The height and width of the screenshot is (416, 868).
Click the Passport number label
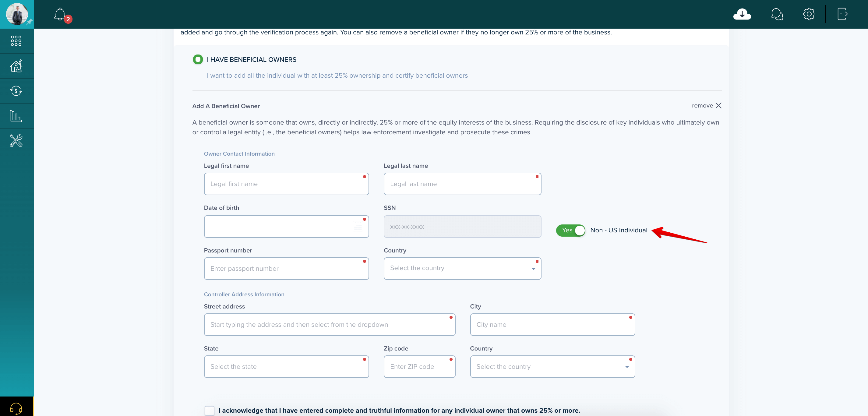(228, 251)
